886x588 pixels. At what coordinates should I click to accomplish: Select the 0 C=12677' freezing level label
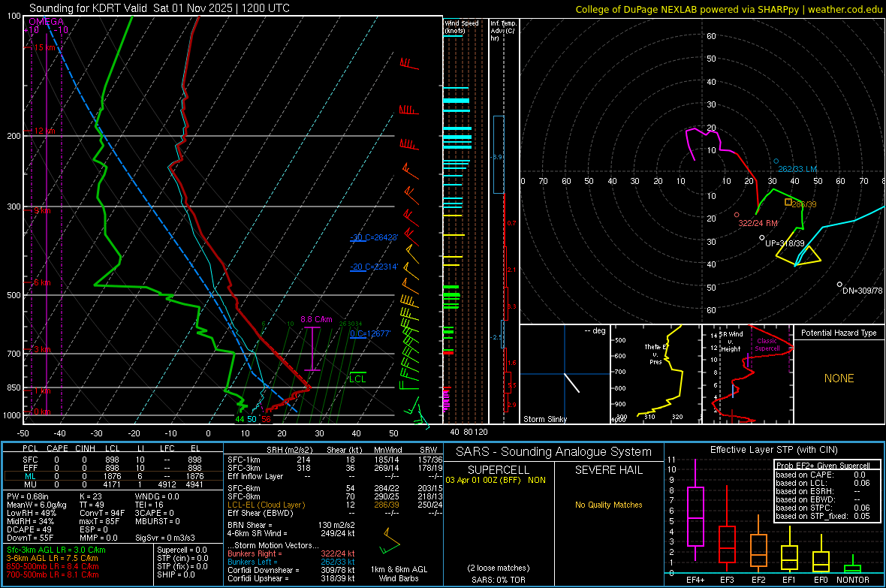370,333
